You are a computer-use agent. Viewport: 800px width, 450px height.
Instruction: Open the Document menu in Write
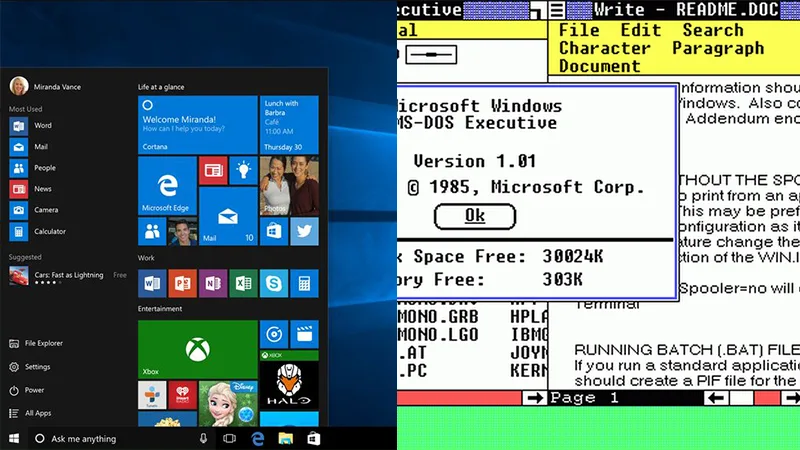[599, 66]
